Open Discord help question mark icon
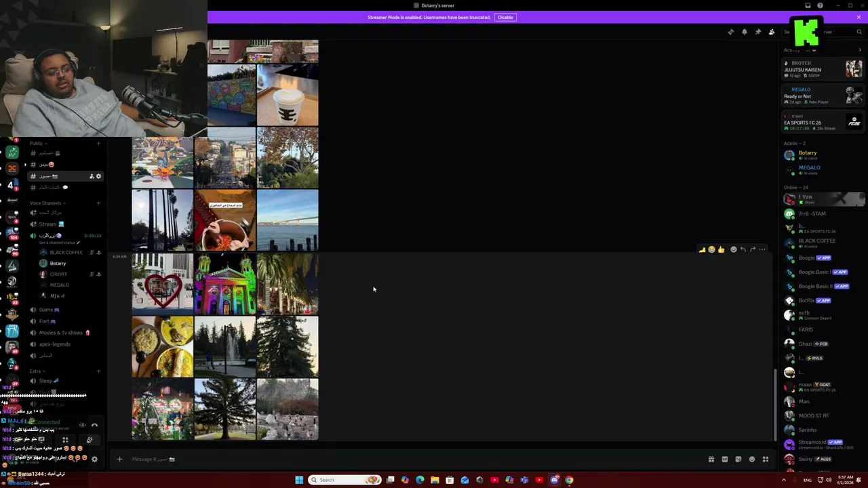868x488 pixels. tap(820, 5)
